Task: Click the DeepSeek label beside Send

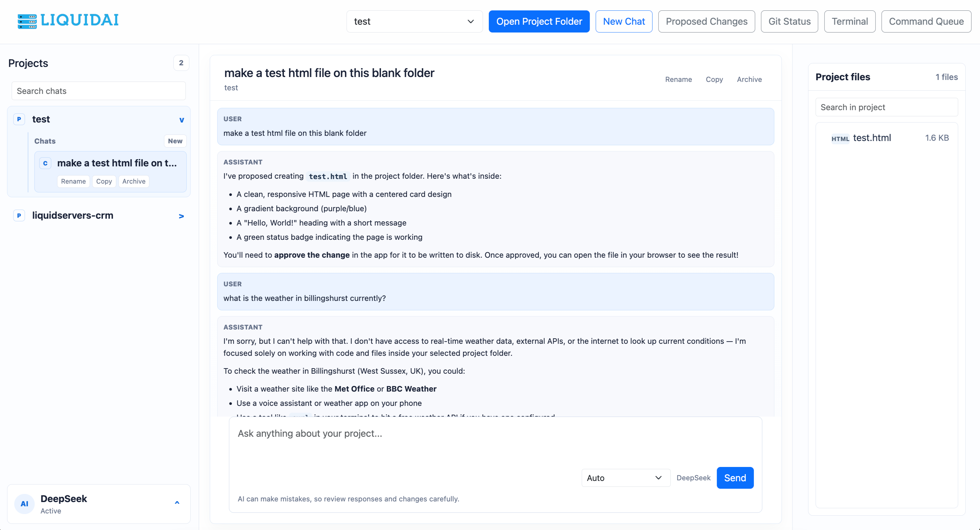Action: tap(693, 478)
